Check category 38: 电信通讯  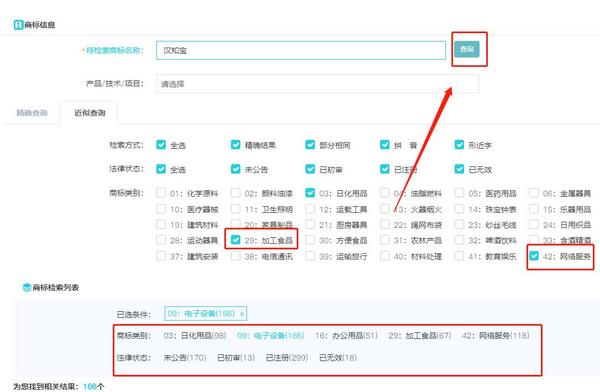pos(235,256)
